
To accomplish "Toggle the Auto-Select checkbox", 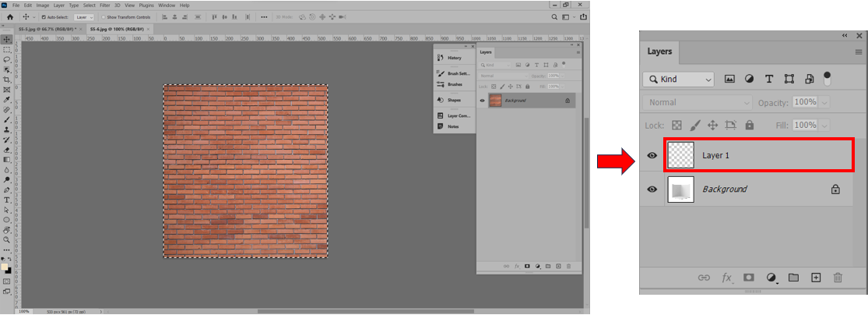I will point(44,17).
